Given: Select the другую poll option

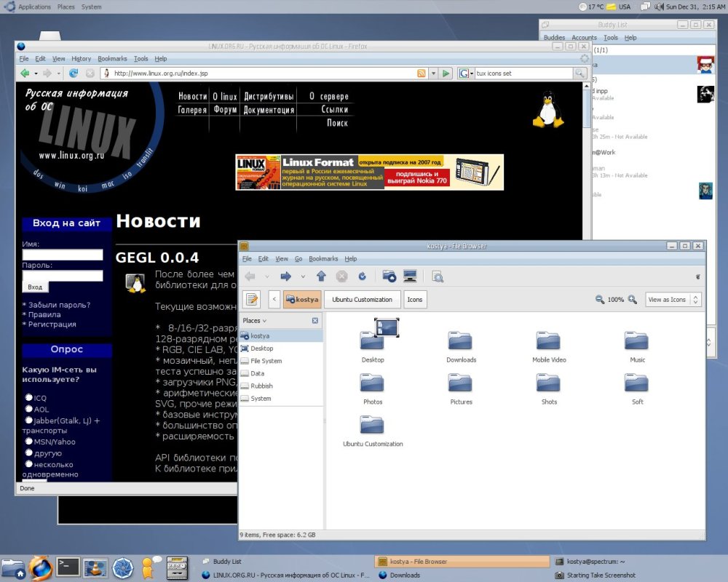Looking at the screenshot, I should pyautogui.click(x=29, y=453).
